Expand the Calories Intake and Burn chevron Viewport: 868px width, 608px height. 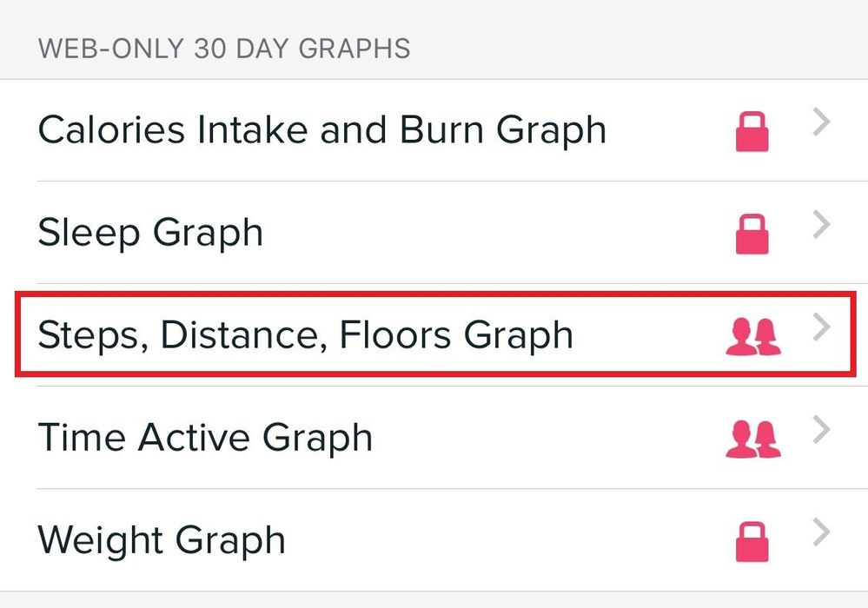(x=821, y=125)
